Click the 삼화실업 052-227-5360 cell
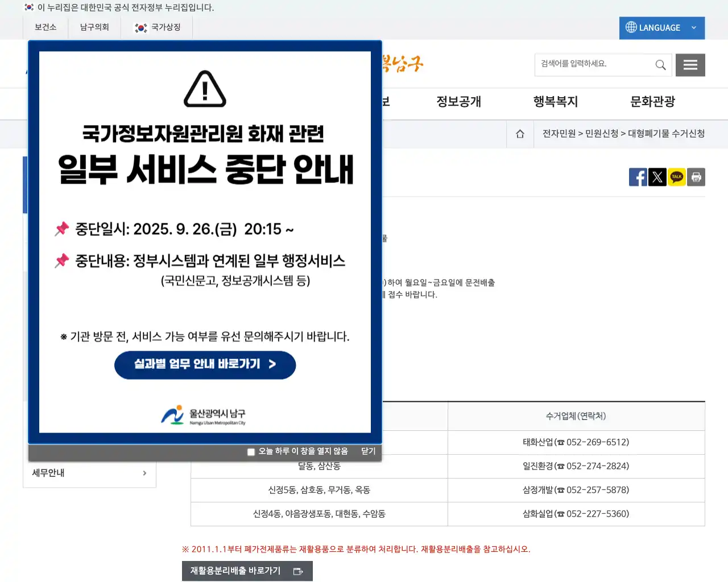 point(576,514)
